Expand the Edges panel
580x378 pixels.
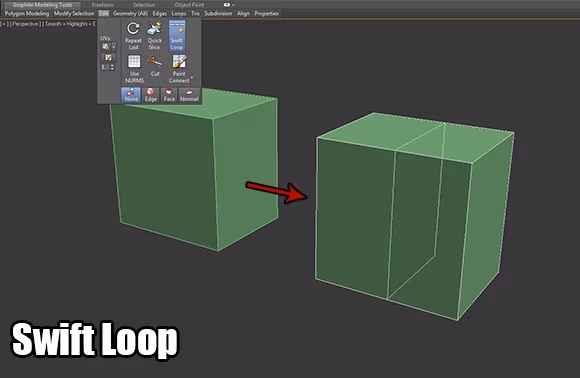[159, 14]
